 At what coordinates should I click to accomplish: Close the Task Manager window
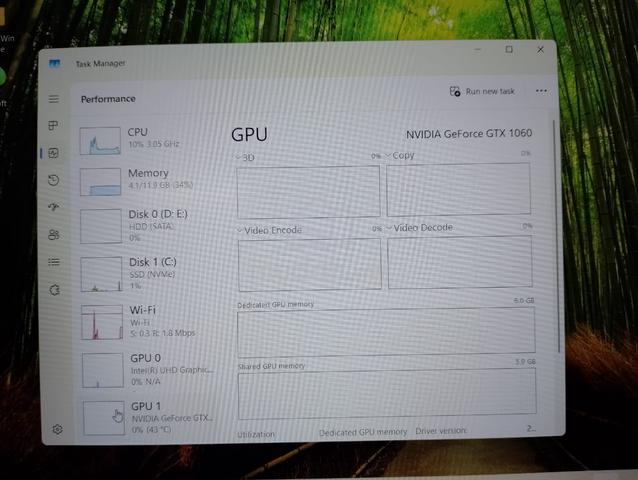click(x=540, y=49)
